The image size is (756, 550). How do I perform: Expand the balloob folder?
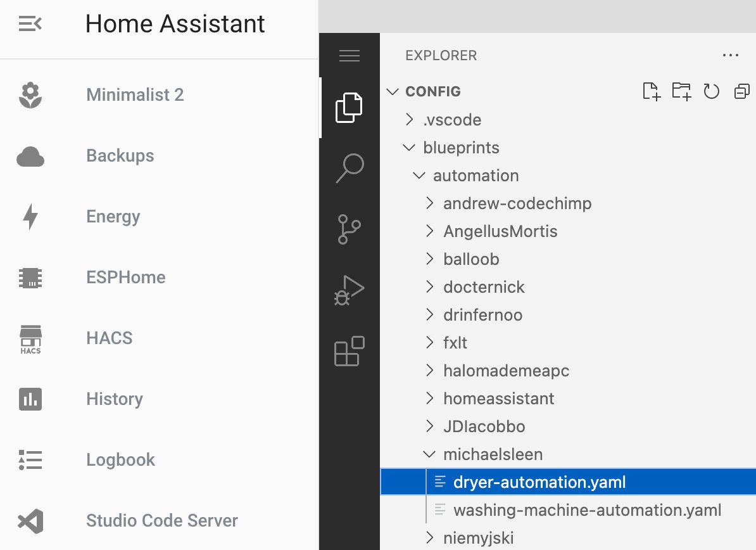pyautogui.click(x=430, y=259)
